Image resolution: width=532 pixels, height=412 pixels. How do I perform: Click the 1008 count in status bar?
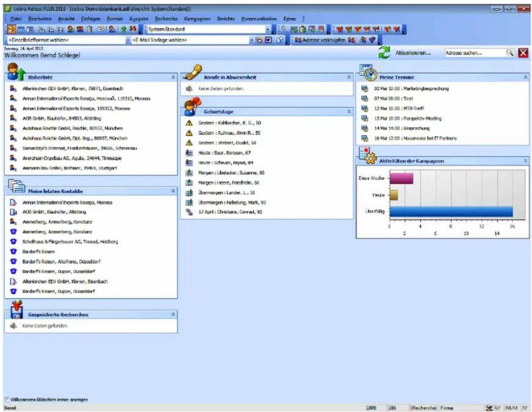371,408
